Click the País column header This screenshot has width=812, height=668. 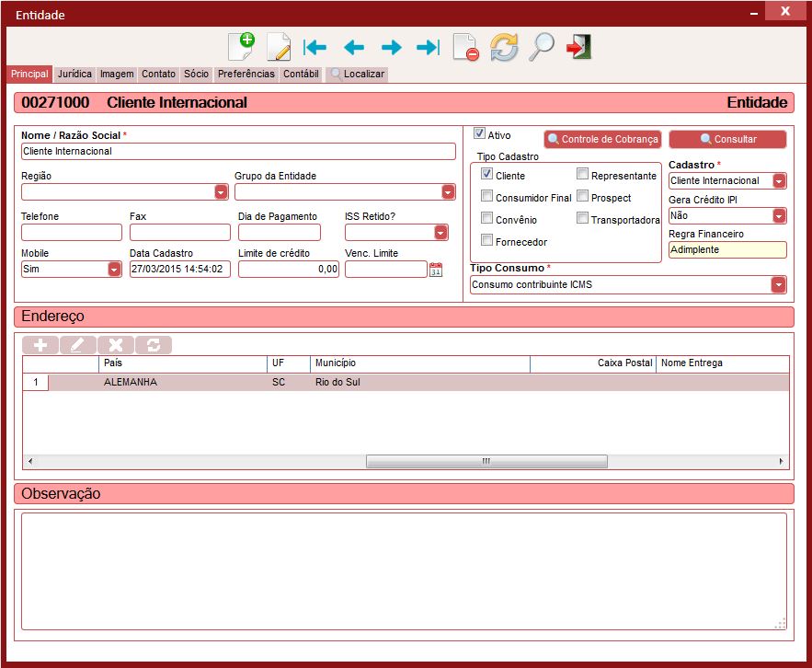(x=182, y=363)
